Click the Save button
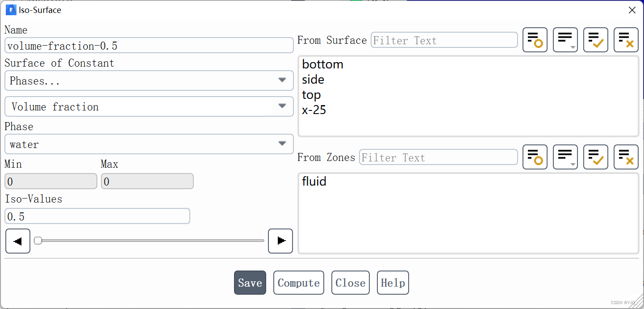The image size is (644, 309). 250,283
